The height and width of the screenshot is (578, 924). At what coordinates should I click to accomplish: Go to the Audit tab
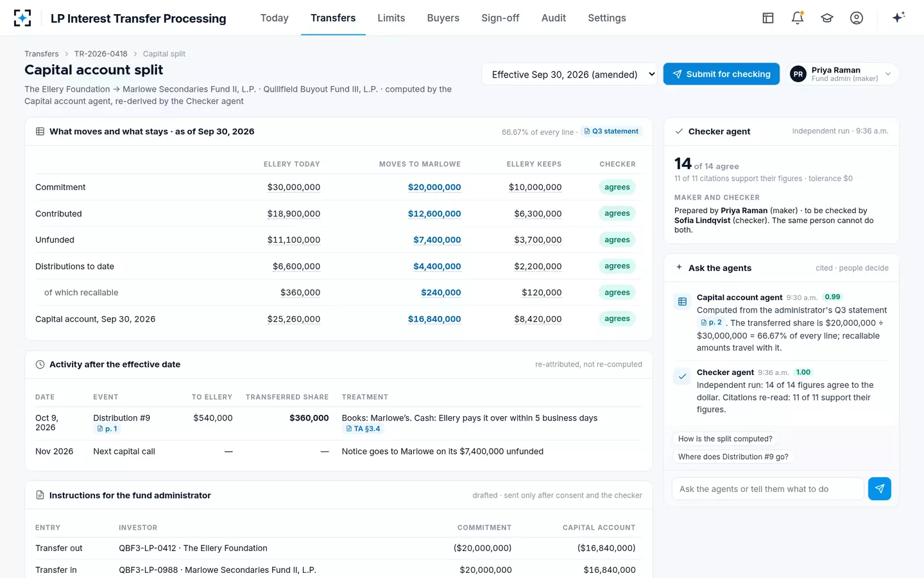pyautogui.click(x=554, y=18)
